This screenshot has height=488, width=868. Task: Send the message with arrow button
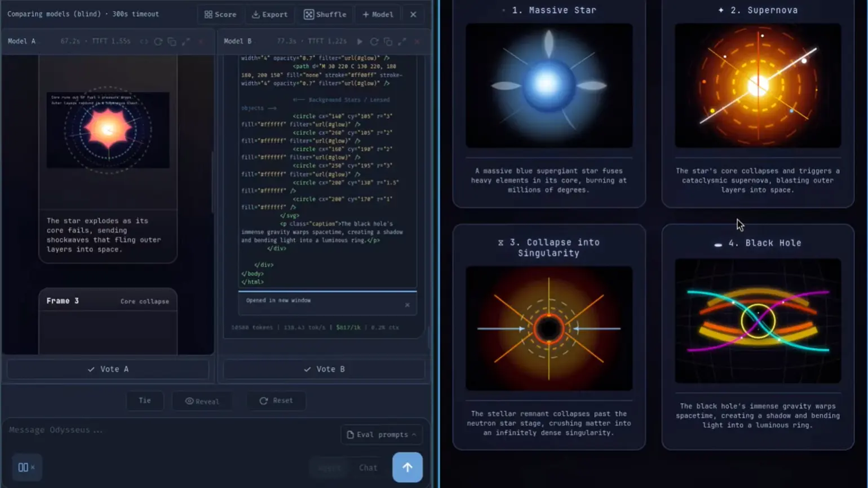point(408,467)
